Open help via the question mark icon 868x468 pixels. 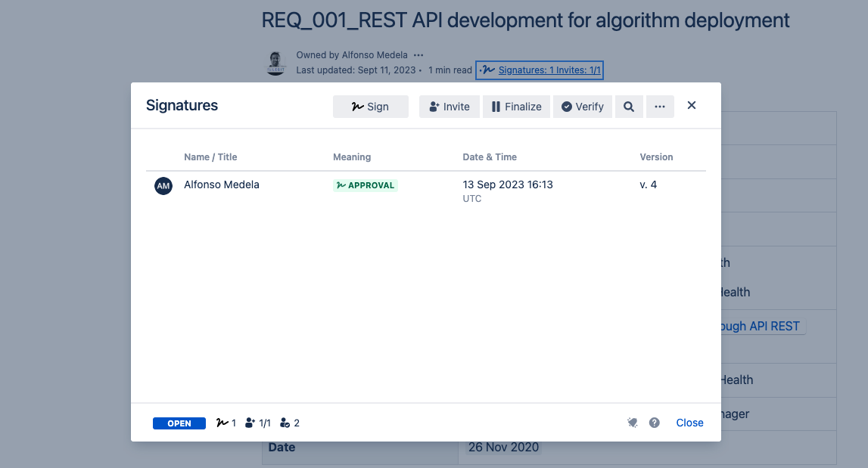point(655,423)
